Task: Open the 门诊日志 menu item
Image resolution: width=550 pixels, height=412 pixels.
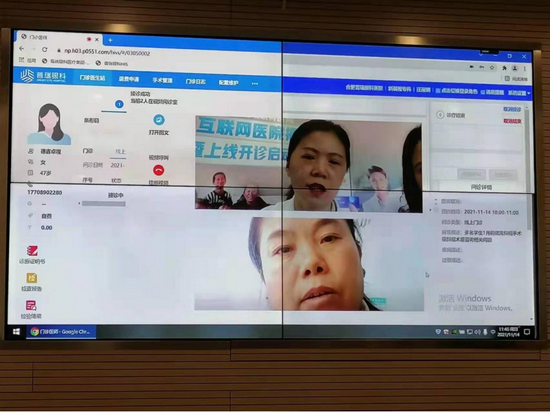Action: (195, 81)
